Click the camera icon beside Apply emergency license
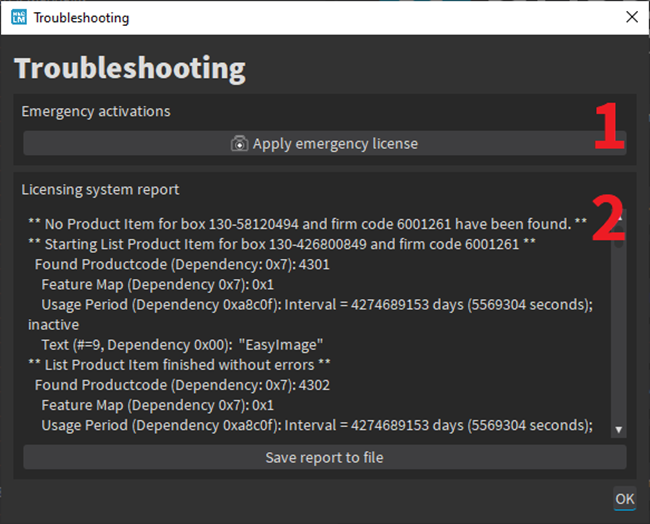Screen dimensions: 650x524 (x=239, y=144)
